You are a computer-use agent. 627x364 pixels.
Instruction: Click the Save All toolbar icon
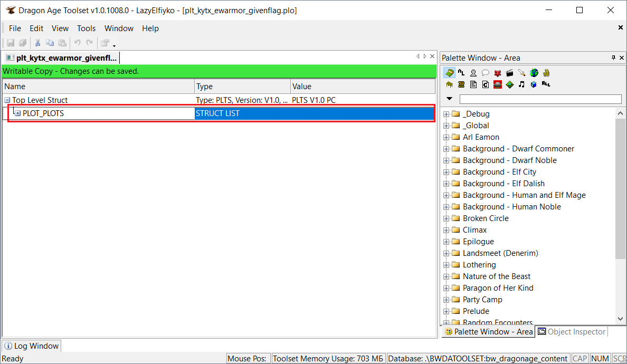[x=23, y=43]
